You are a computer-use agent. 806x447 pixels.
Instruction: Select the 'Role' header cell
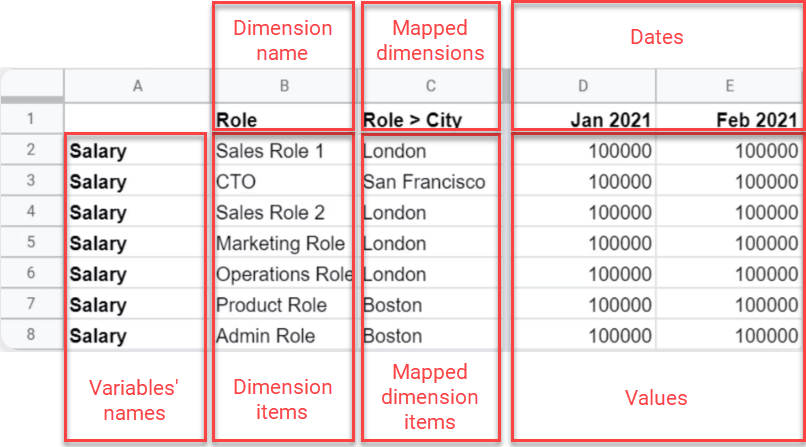284,120
